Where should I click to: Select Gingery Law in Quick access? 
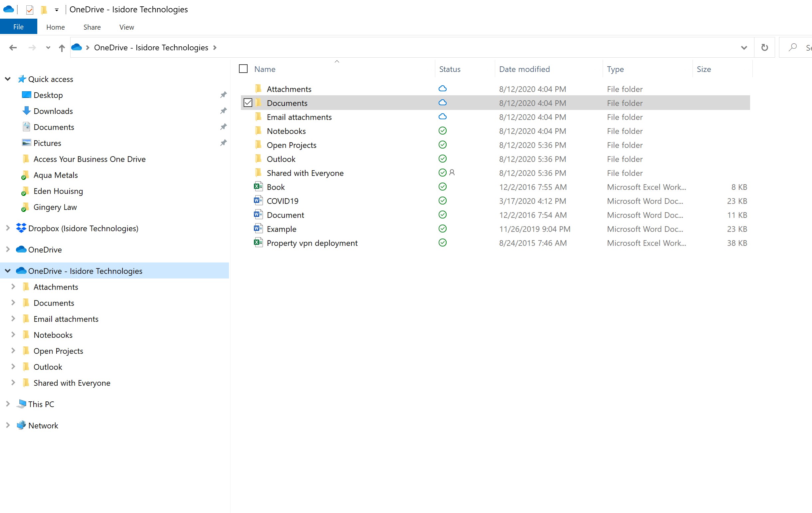click(x=55, y=207)
